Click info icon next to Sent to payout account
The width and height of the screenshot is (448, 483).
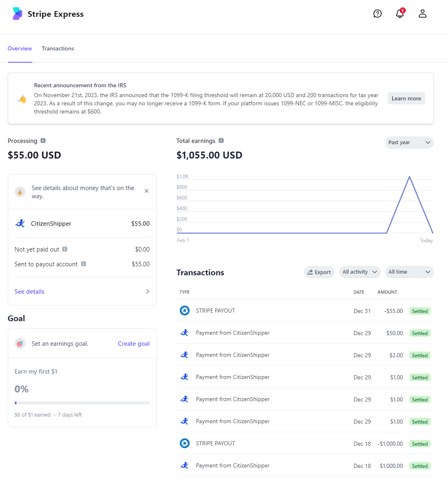[84, 264]
